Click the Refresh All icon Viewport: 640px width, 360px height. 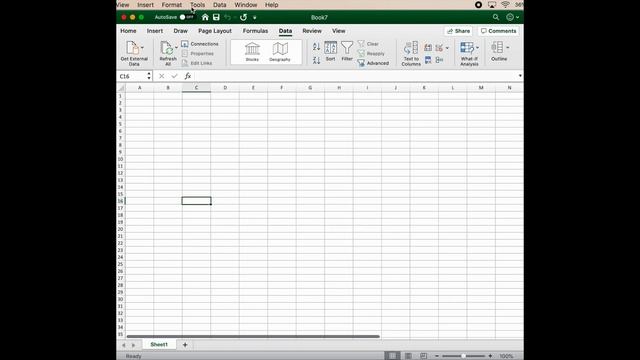point(167,48)
